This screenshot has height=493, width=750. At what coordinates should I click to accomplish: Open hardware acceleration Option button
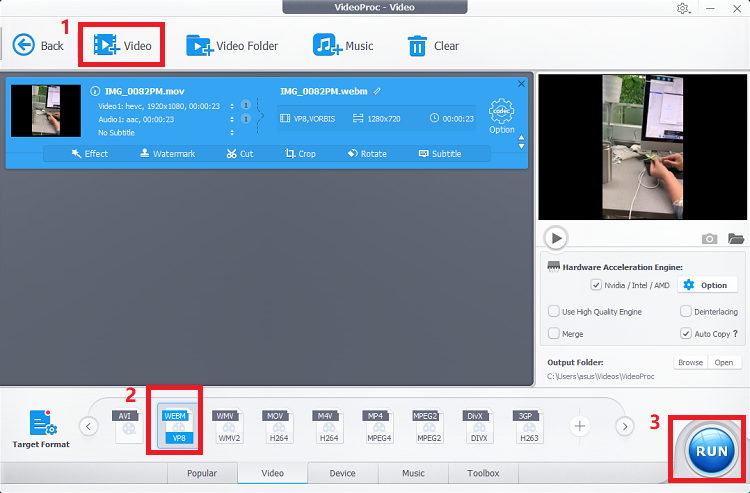coord(708,285)
